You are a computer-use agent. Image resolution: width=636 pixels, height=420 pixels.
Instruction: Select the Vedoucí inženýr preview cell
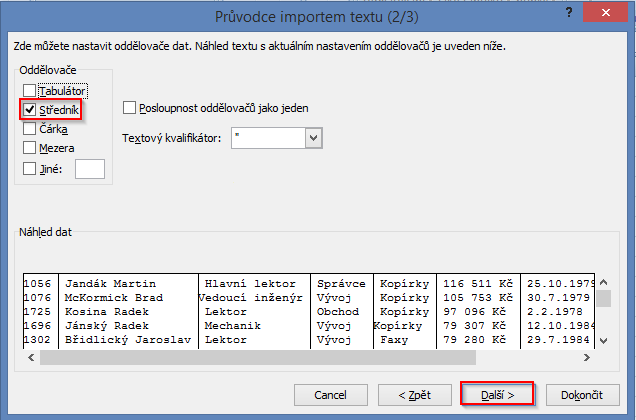(251, 298)
